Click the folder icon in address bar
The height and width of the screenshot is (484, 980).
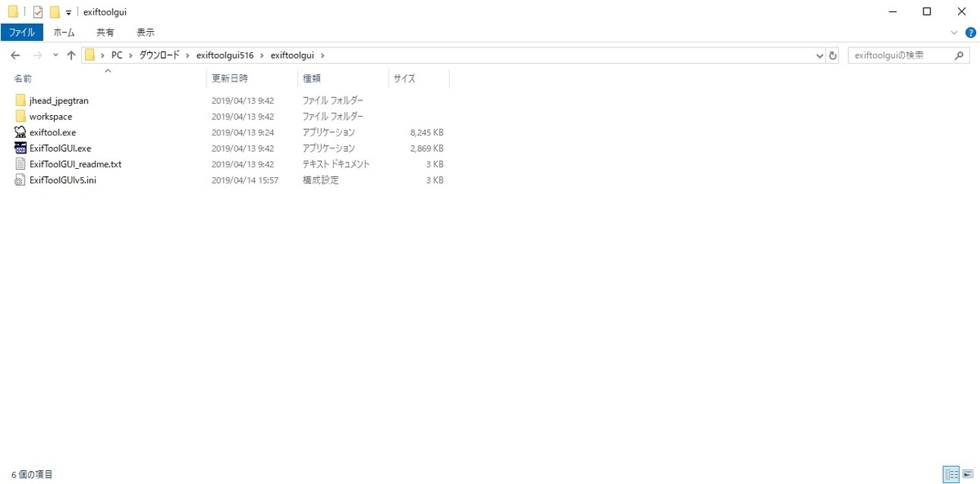coord(91,56)
